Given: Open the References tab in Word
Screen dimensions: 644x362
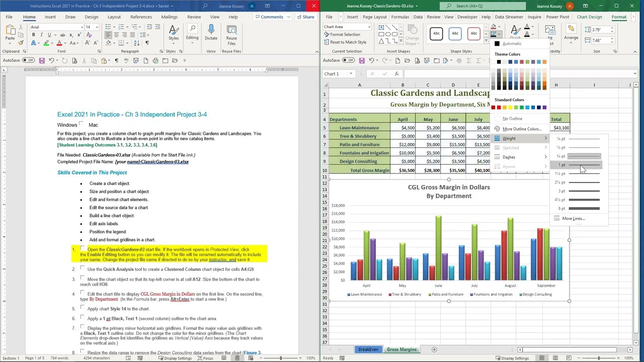Looking at the screenshot, I should [x=141, y=17].
